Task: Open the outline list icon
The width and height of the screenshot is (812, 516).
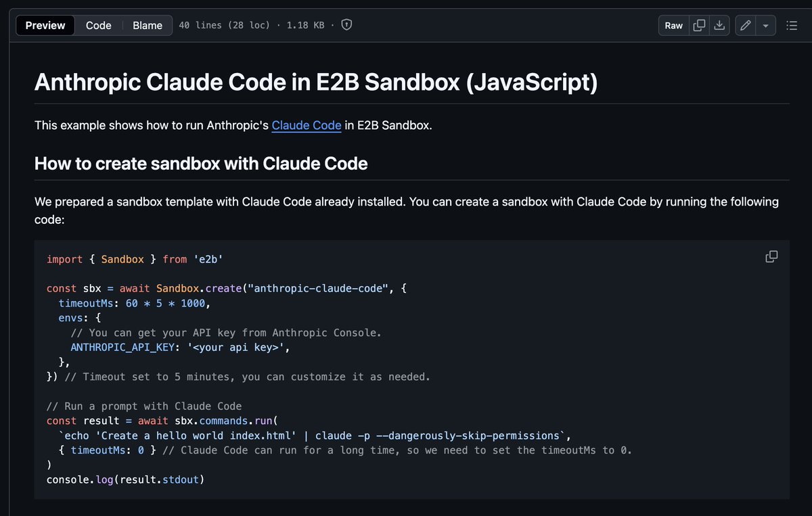Action: [792, 25]
